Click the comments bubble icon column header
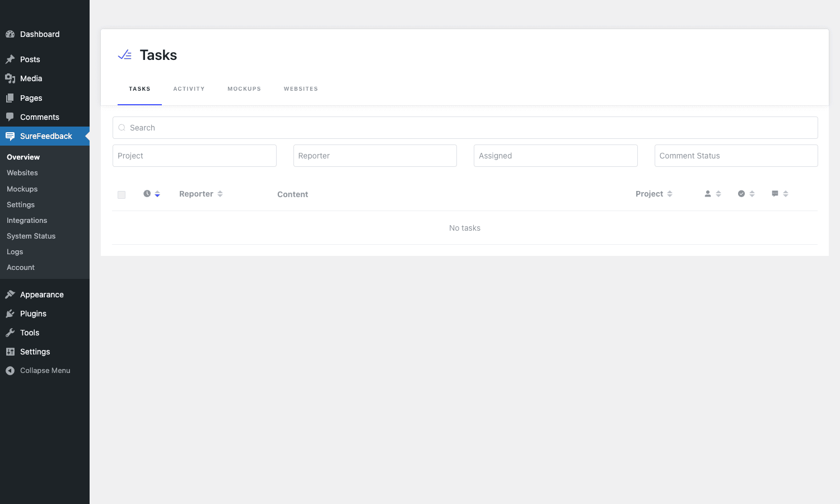This screenshot has height=504, width=840. [775, 194]
